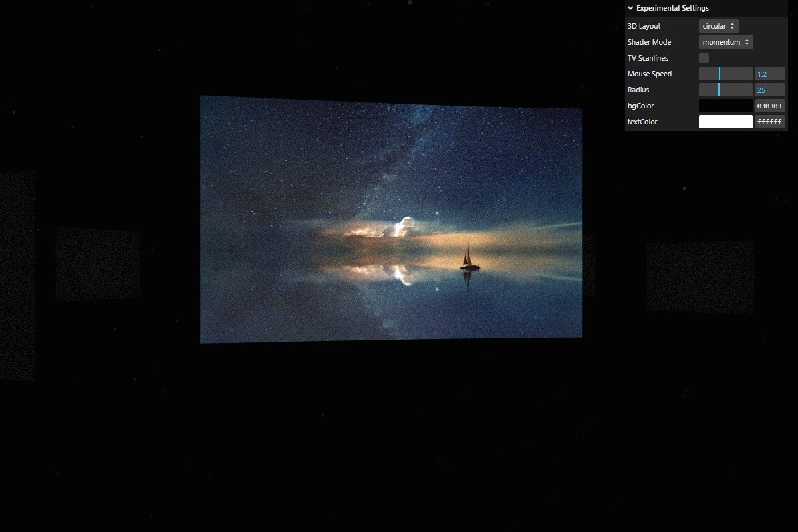The width and height of the screenshot is (798, 532).
Task: Open the Shader Mode momentum dropdown
Action: click(726, 42)
